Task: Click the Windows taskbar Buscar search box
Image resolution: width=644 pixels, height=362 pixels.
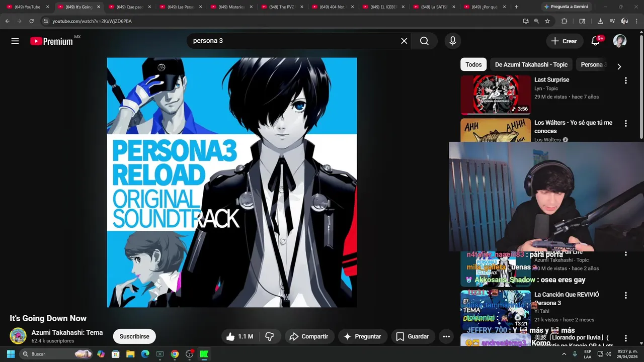Action: click(x=55, y=354)
